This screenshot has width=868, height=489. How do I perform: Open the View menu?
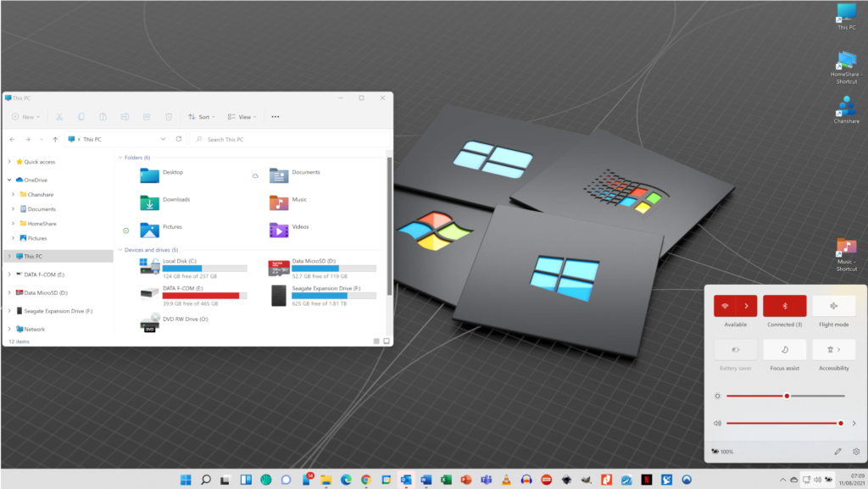(242, 117)
